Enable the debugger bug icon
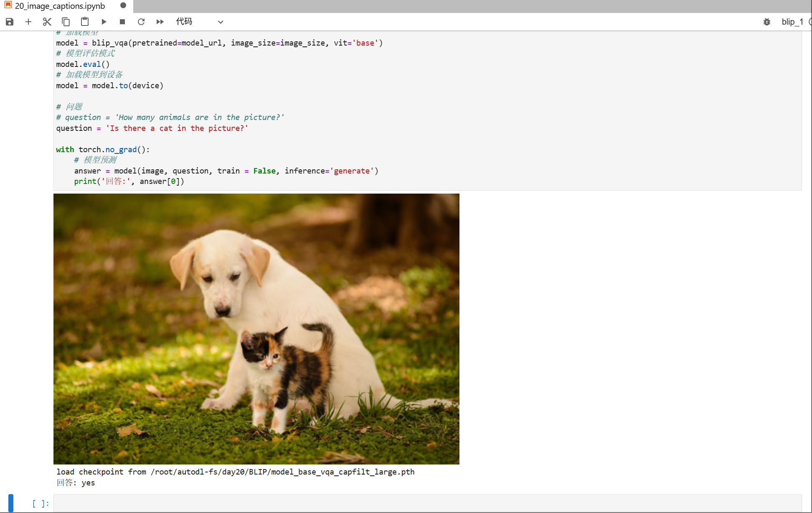The height and width of the screenshot is (513, 812). [x=766, y=22]
